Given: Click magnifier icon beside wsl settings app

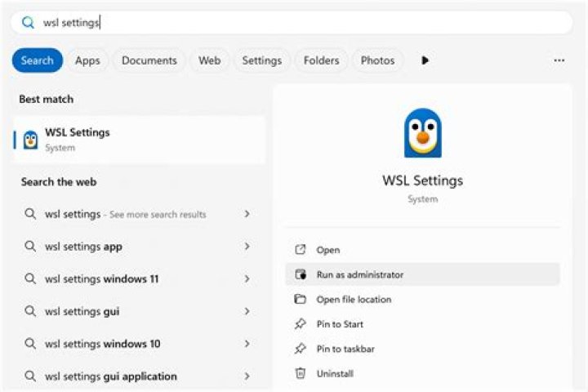Looking at the screenshot, I should (30, 247).
